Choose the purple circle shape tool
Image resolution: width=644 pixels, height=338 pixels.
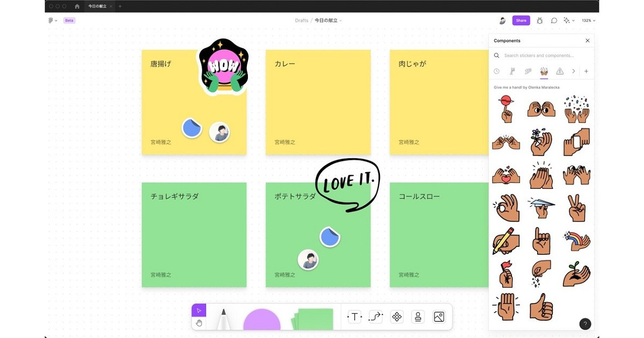[262, 319]
